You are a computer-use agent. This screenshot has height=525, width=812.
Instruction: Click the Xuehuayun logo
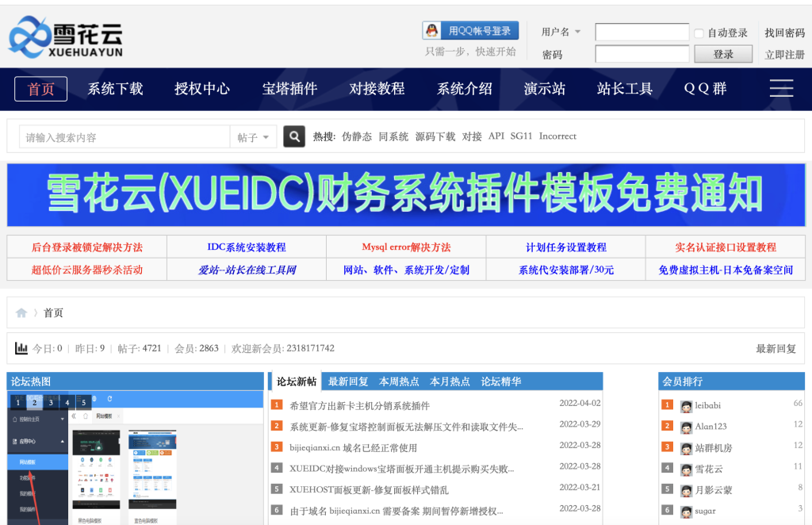pos(66,37)
